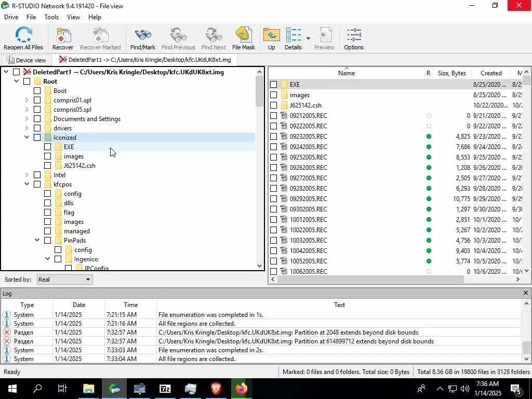Click the error icon on first Раздел log row
532x399 pixels.
6,332
